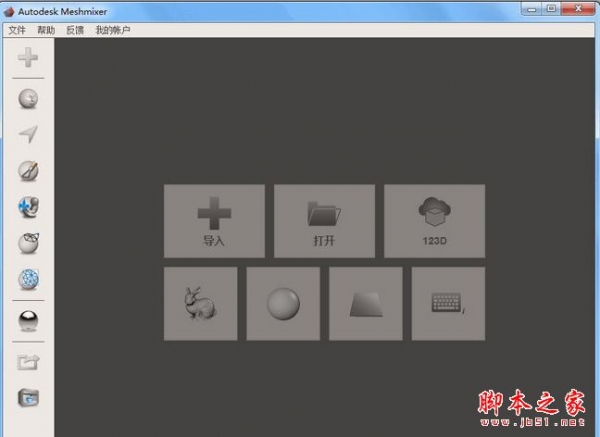Maximize the Meshmixer window

[551, 9]
